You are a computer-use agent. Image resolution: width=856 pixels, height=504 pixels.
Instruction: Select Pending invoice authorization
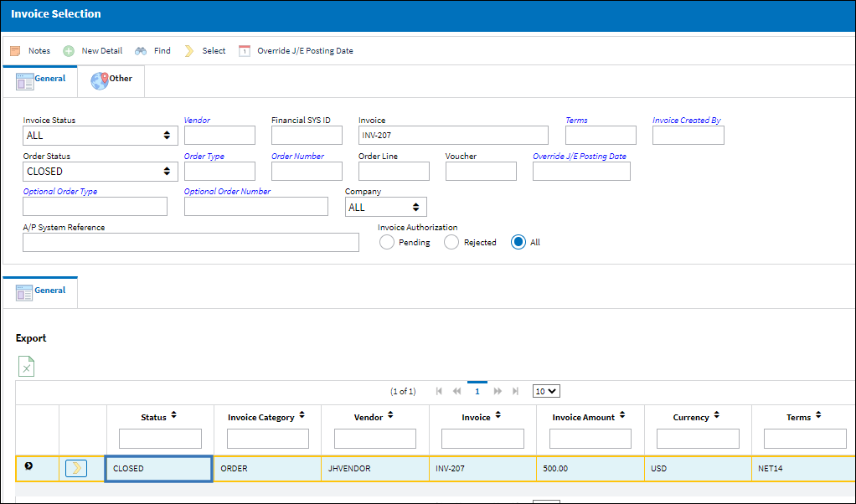point(386,242)
